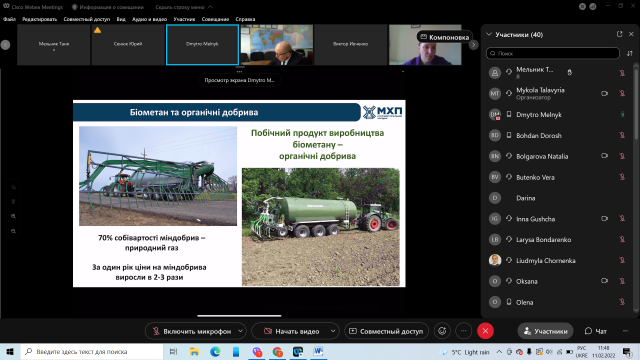640x360 pixels.
Task: Close the participants panel
Action: tap(631, 34)
